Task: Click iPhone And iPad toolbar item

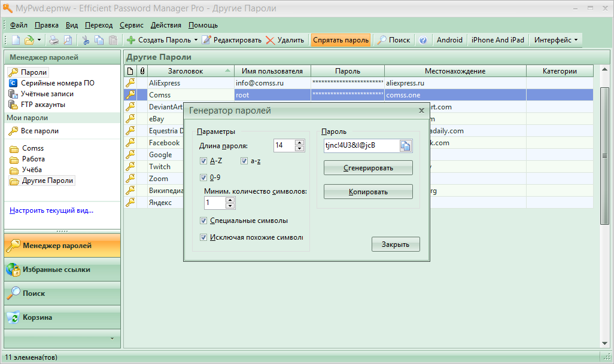Action: [498, 40]
